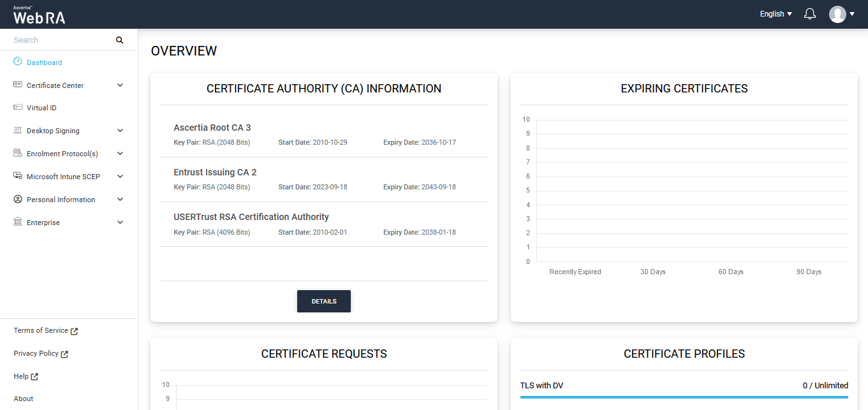Click the notification bell icon
868x410 pixels.
click(x=810, y=14)
